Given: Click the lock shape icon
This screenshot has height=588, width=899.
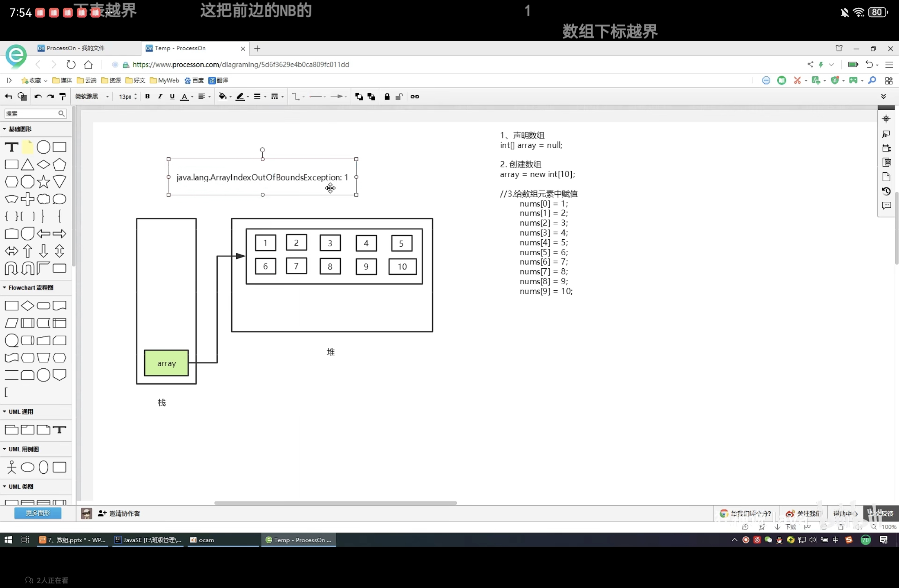Looking at the screenshot, I should (x=387, y=96).
